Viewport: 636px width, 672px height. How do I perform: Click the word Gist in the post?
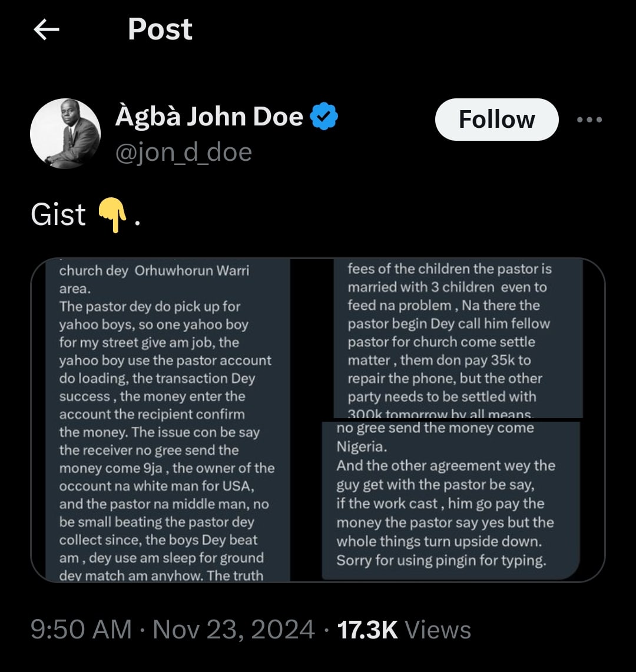coord(58,214)
